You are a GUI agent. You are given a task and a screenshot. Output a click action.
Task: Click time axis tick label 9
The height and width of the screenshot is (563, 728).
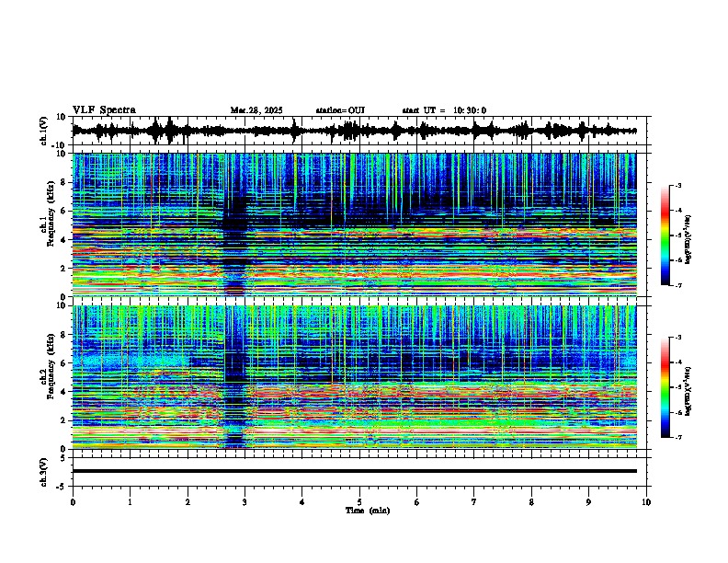[588, 502]
